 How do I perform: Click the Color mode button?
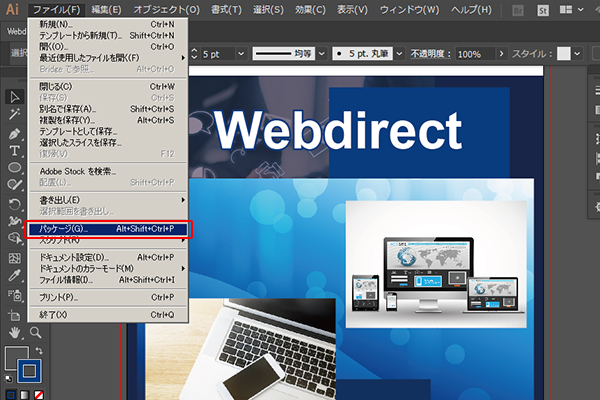click(x=10, y=394)
